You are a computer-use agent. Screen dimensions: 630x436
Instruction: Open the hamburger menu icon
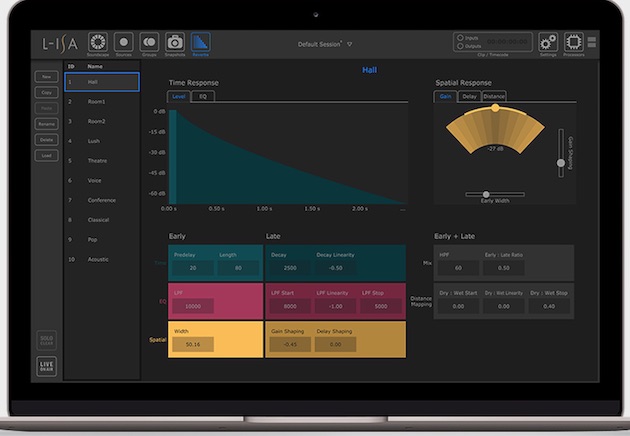tap(593, 42)
